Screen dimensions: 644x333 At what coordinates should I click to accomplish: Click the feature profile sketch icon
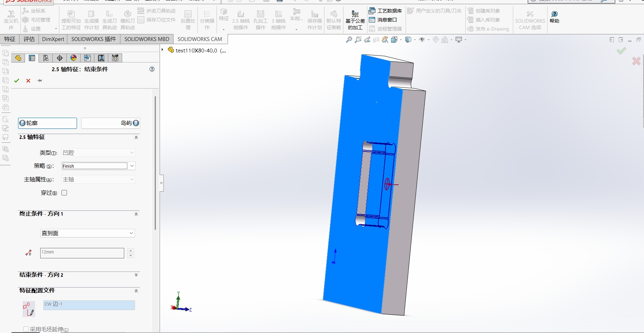(29, 309)
